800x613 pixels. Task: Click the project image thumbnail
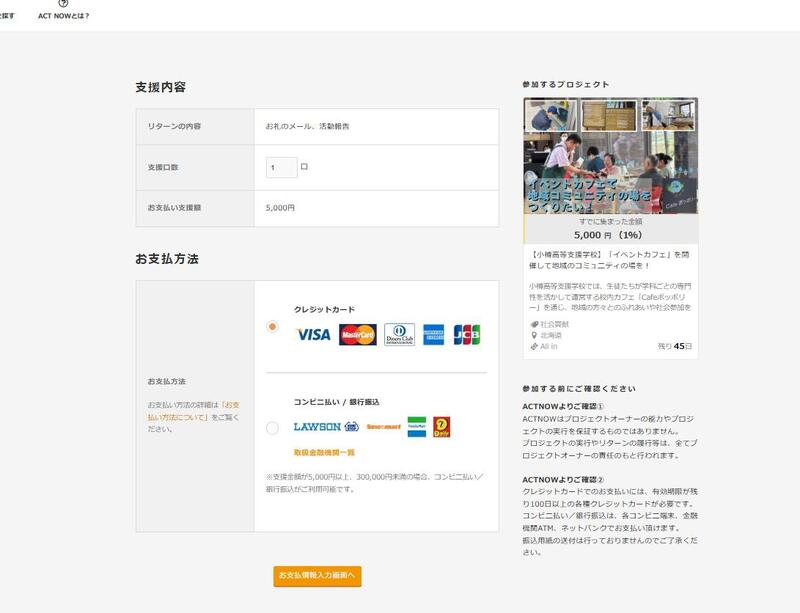click(x=611, y=156)
